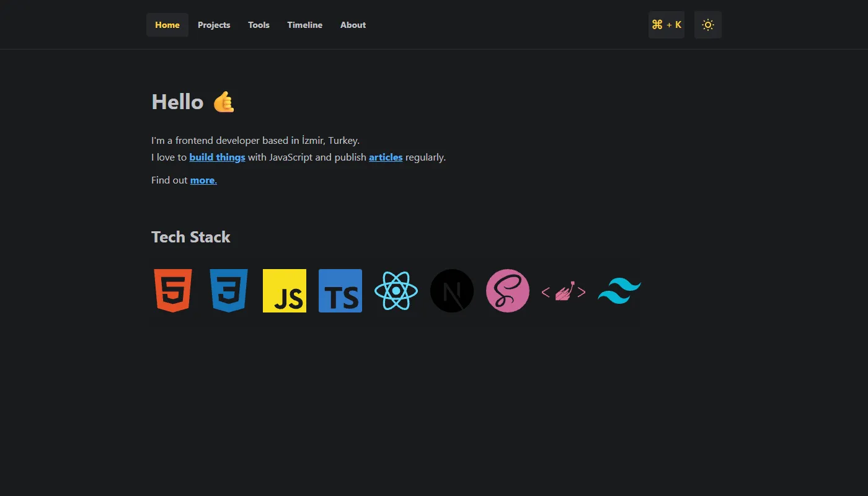Click the HTML5 logo icon
The height and width of the screenshot is (496, 868).
(x=173, y=291)
